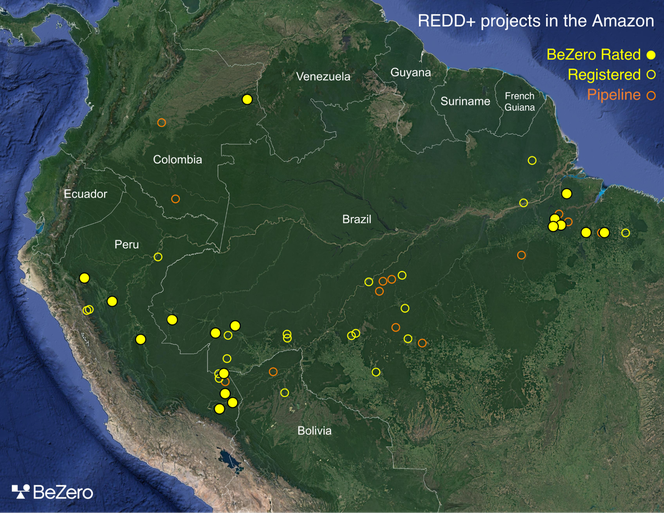
Task: Select the registered marker above Bolivia label
Action: point(285,393)
